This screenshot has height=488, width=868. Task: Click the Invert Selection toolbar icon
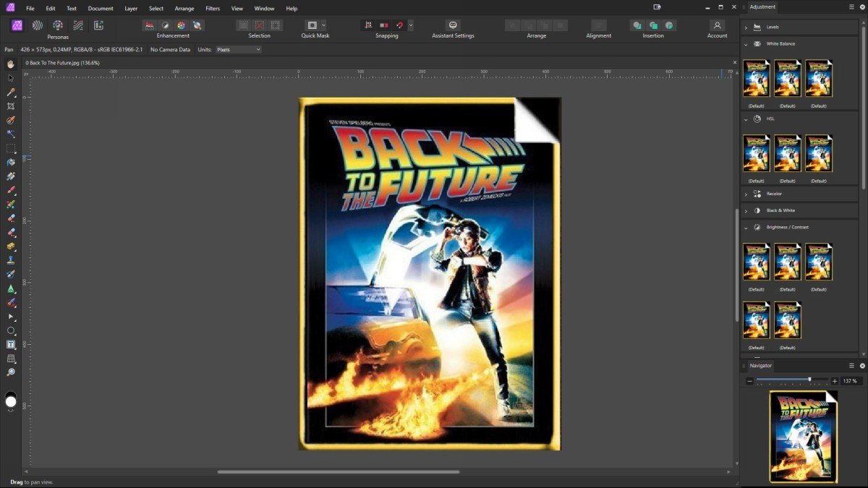click(276, 25)
